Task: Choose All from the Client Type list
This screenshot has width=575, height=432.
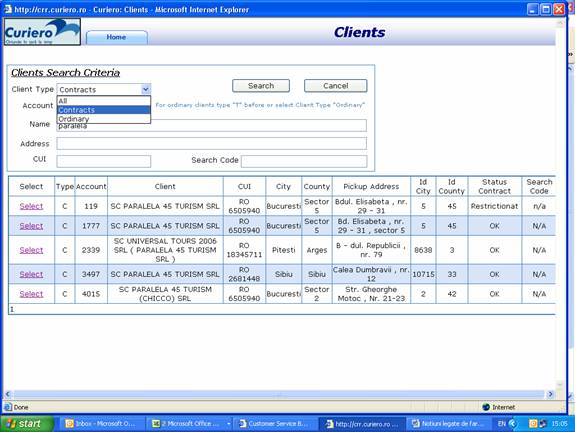Action: 104,101
